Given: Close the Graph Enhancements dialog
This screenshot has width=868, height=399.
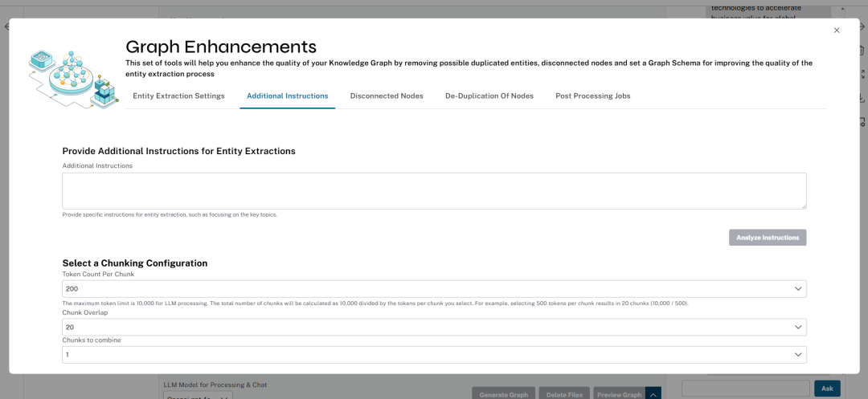Looking at the screenshot, I should [837, 31].
